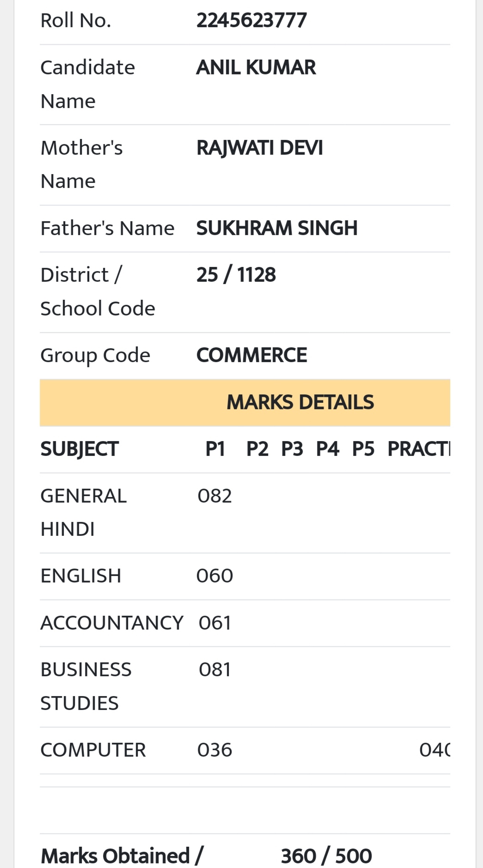Viewport: 483px width, 868px height.
Task: Click the P1 column header
Action: pos(215,449)
